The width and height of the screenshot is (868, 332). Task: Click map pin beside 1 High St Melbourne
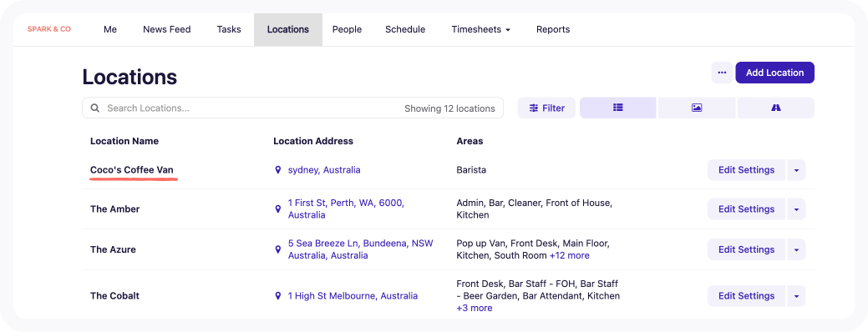tap(278, 296)
